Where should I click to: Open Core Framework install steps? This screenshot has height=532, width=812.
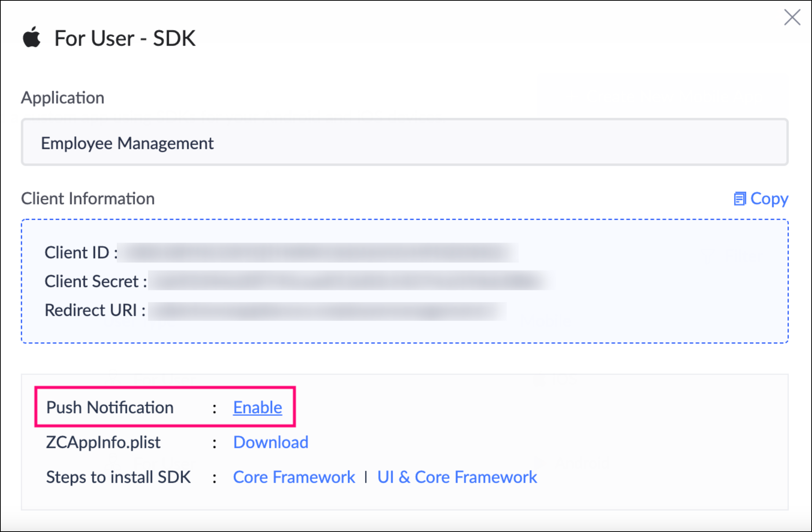click(x=294, y=477)
